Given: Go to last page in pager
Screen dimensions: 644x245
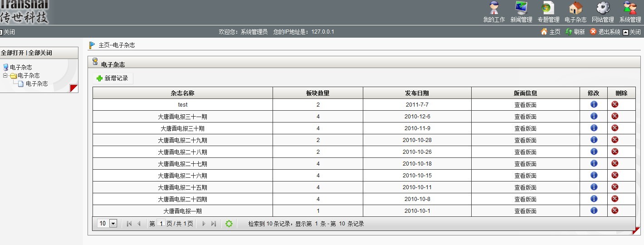Looking at the screenshot, I should 213,224.
